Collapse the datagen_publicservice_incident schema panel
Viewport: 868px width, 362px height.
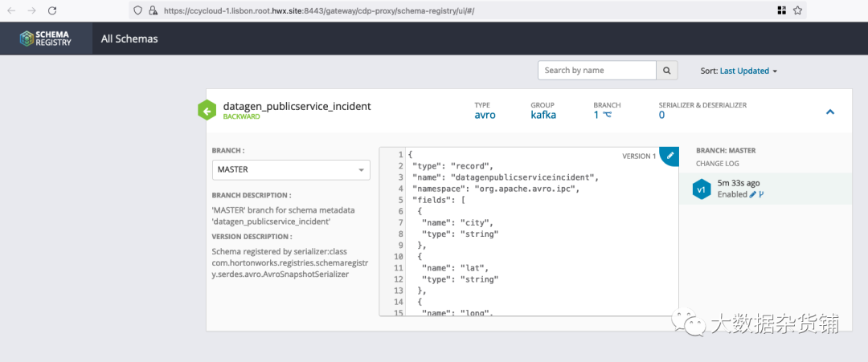click(830, 112)
